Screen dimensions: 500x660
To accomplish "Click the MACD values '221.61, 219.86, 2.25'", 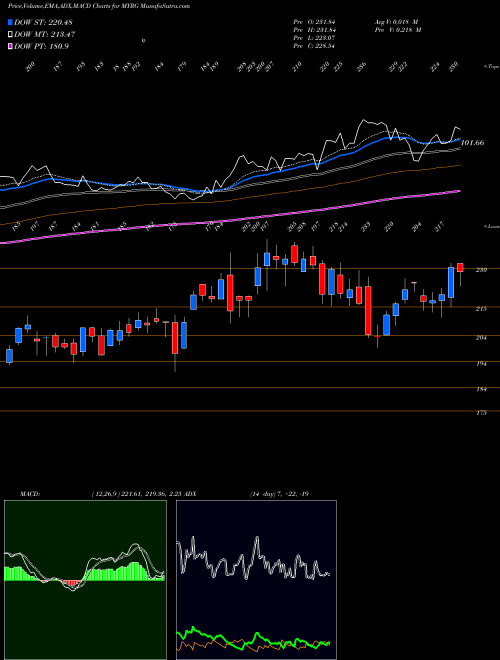I will click(151, 494).
